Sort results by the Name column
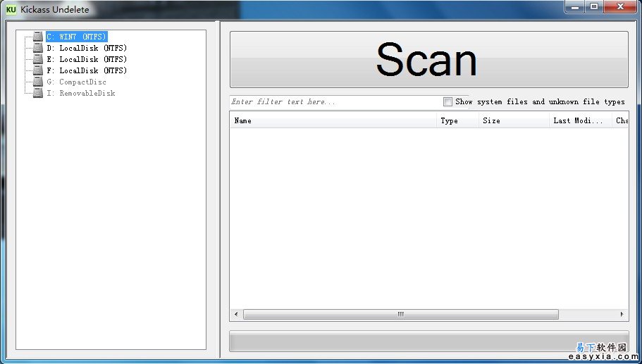Screen dimensions: 642x364 (x=333, y=120)
